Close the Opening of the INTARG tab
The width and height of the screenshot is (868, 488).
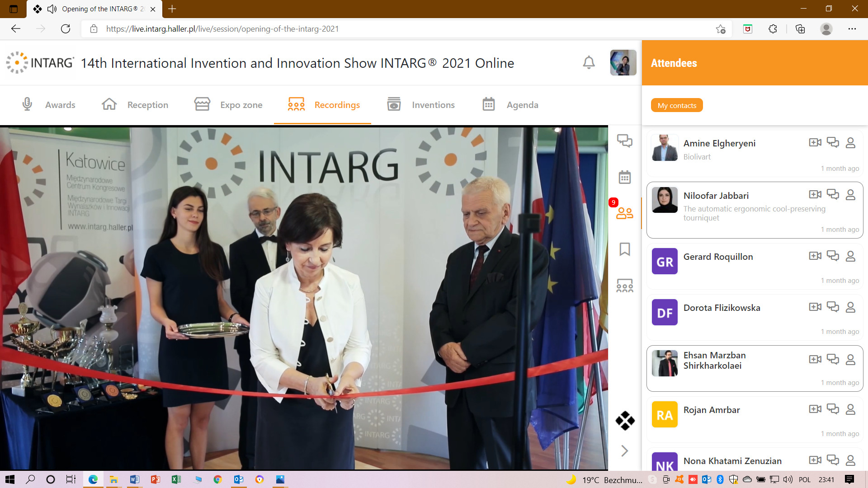pyautogui.click(x=153, y=9)
